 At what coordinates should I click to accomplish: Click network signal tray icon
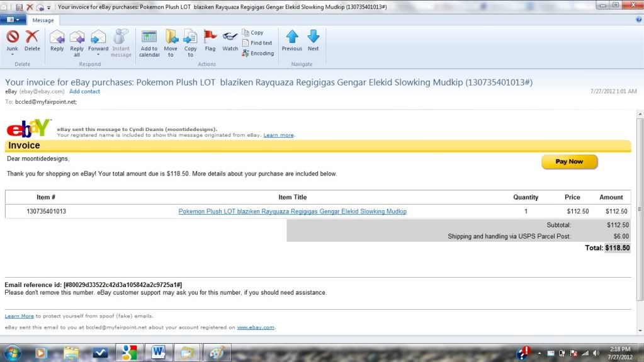(585, 353)
